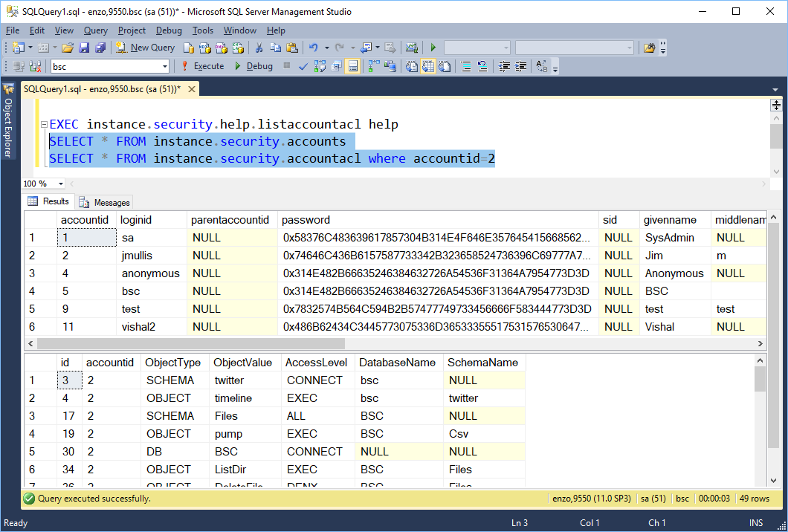Screen dimensions: 788x532
Task: Open the 100 % zoom dropdown
Action: pyautogui.click(x=62, y=184)
